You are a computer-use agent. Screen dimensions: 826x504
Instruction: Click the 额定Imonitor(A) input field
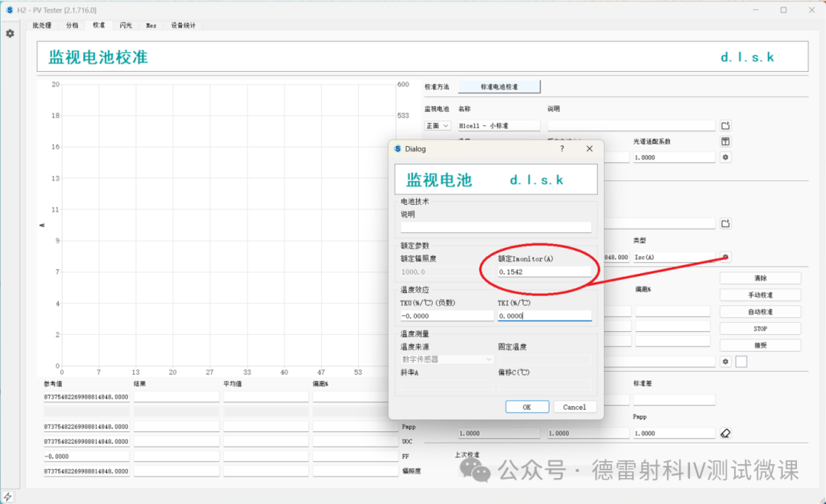pyautogui.click(x=544, y=272)
